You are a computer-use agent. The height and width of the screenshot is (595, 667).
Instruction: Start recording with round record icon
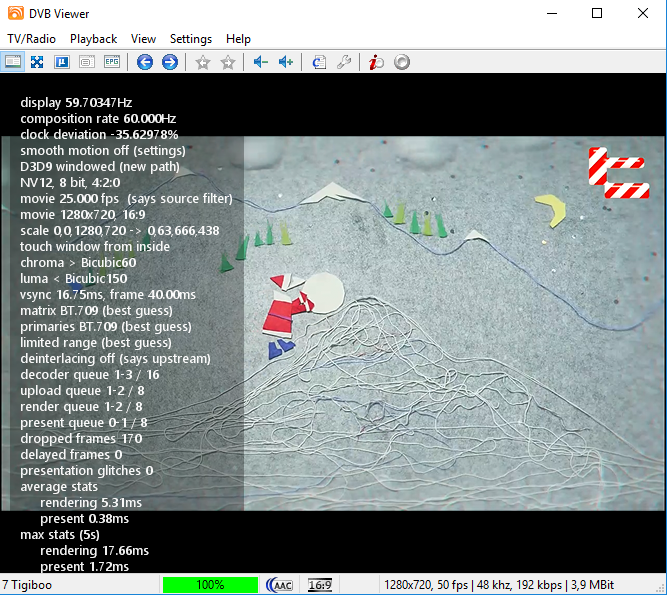[402, 62]
